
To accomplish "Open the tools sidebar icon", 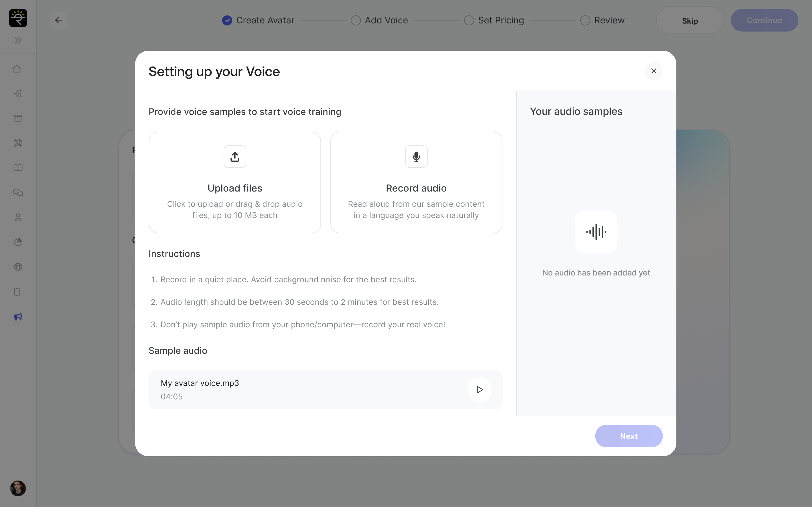I will (18, 143).
